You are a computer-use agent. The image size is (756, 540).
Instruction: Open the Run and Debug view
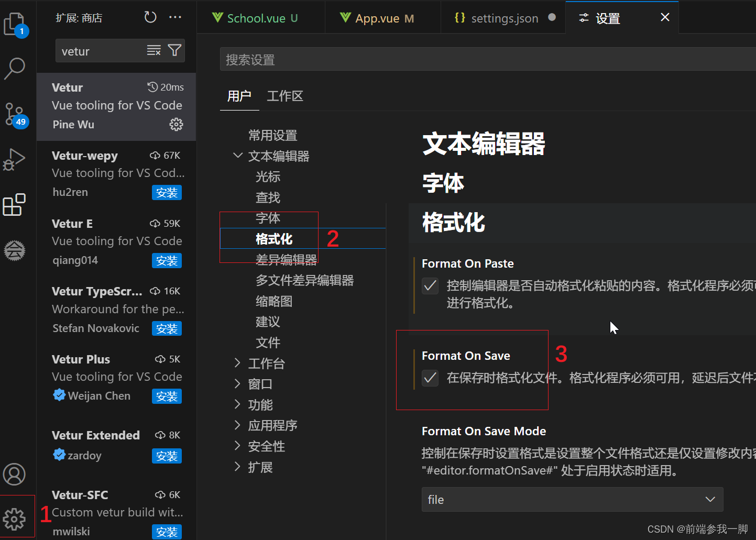(x=14, y=159)
